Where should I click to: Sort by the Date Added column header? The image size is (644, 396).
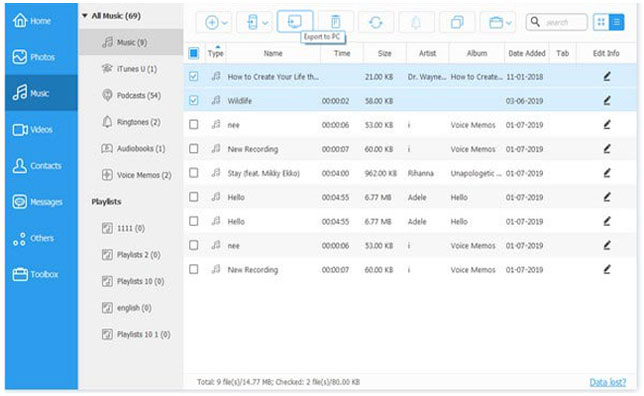[x=527, y=53]
